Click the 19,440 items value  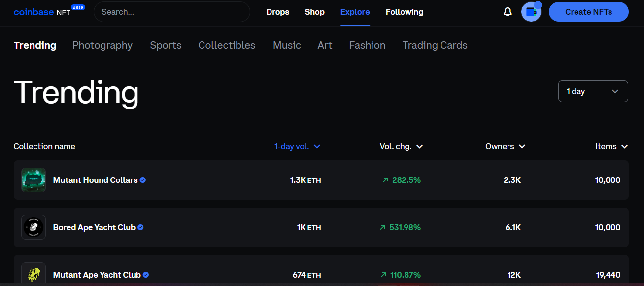608,275
